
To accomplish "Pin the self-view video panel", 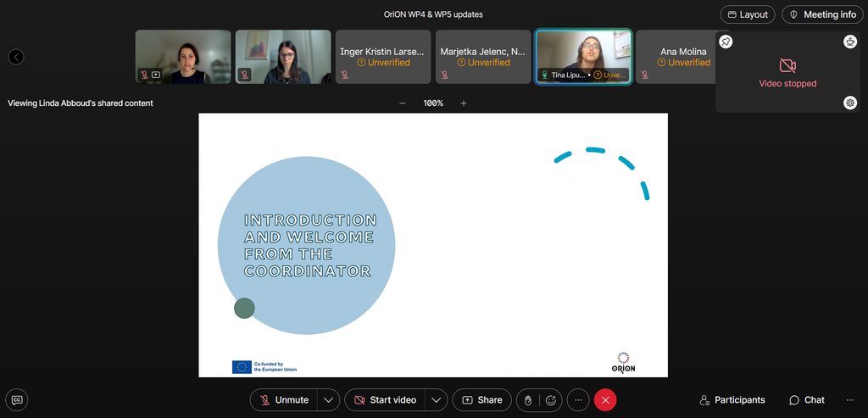I will 726,42.
